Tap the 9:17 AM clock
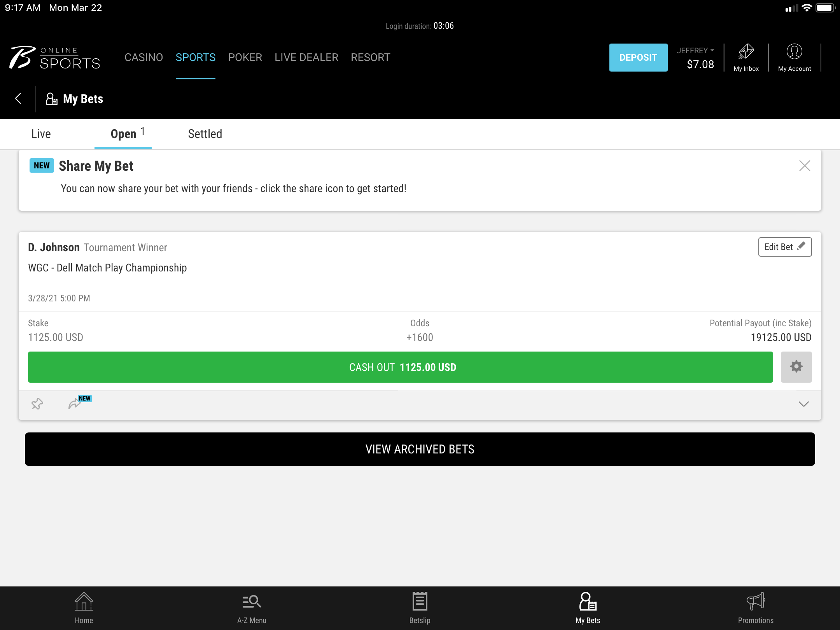Image resolution: width=840 pixels, height=630 pixels. (x=23, y=8)
